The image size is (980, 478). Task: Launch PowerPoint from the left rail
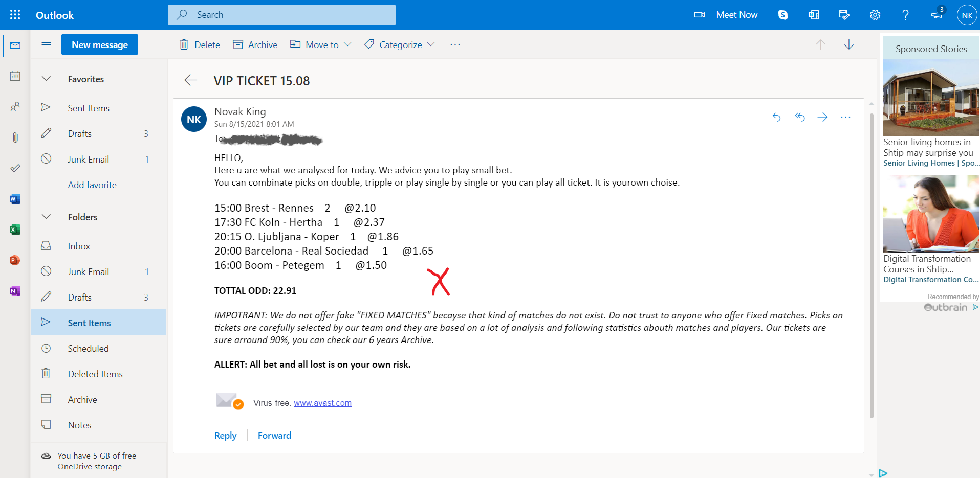[x=15, y=260]
